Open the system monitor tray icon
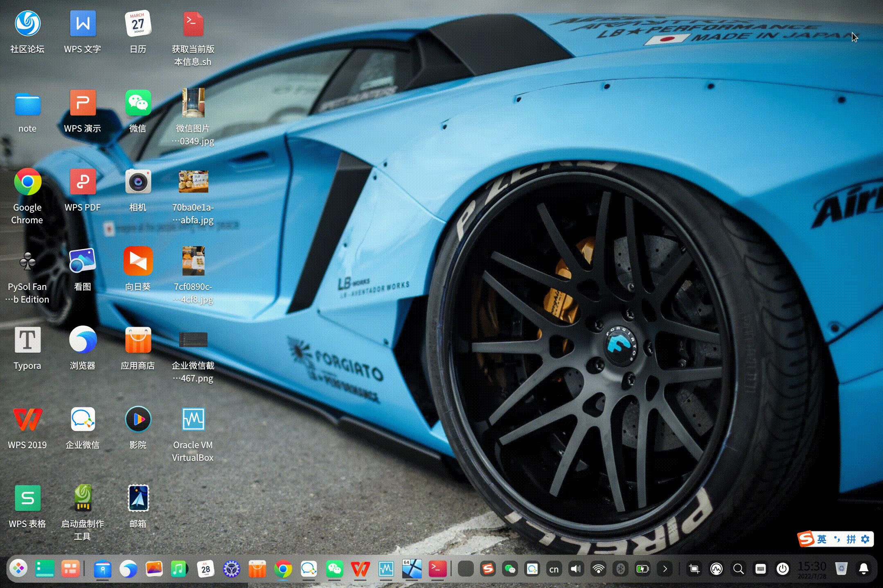 [x=716, y=569]
